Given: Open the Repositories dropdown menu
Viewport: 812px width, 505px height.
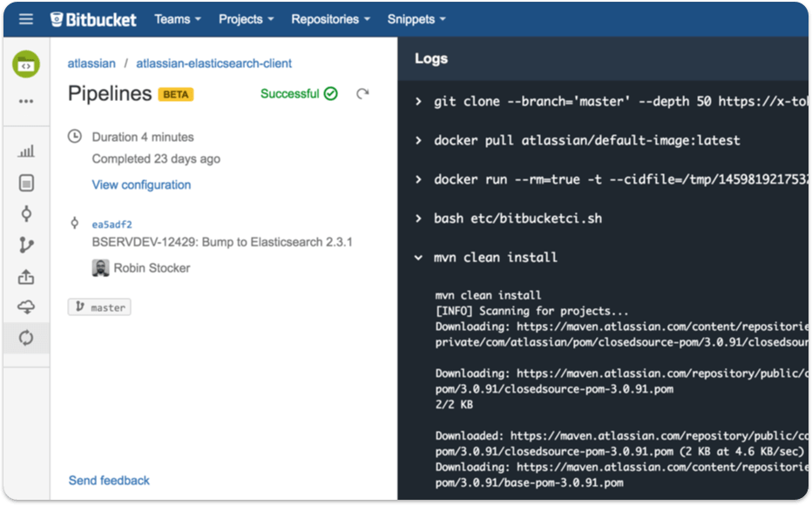Looking at the screenshot, I should 330,18.
